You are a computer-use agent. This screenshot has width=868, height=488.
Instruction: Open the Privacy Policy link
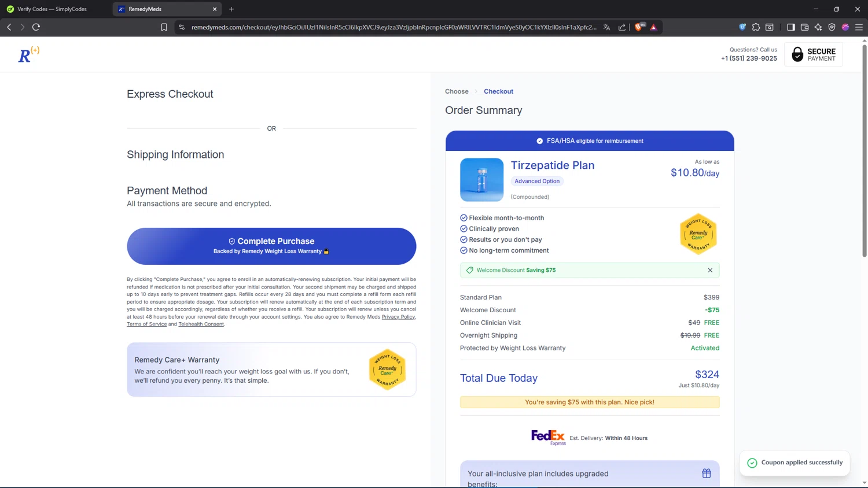(x=398, y=317)
